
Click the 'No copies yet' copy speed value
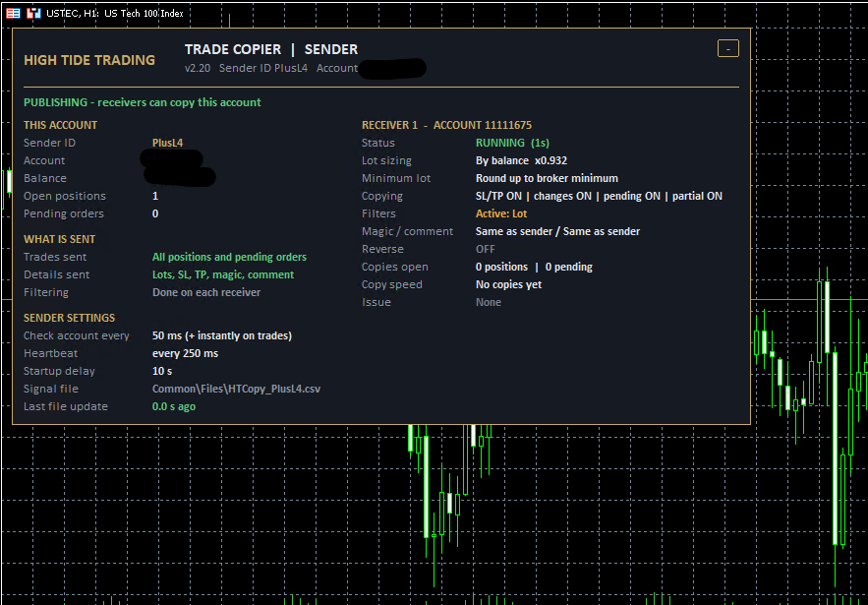(509, 284)
